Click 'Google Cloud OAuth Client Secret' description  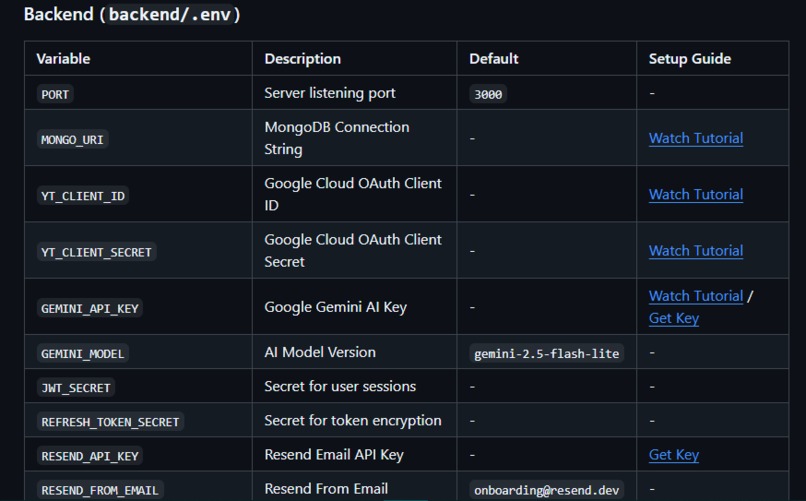[x=353, y=251]
